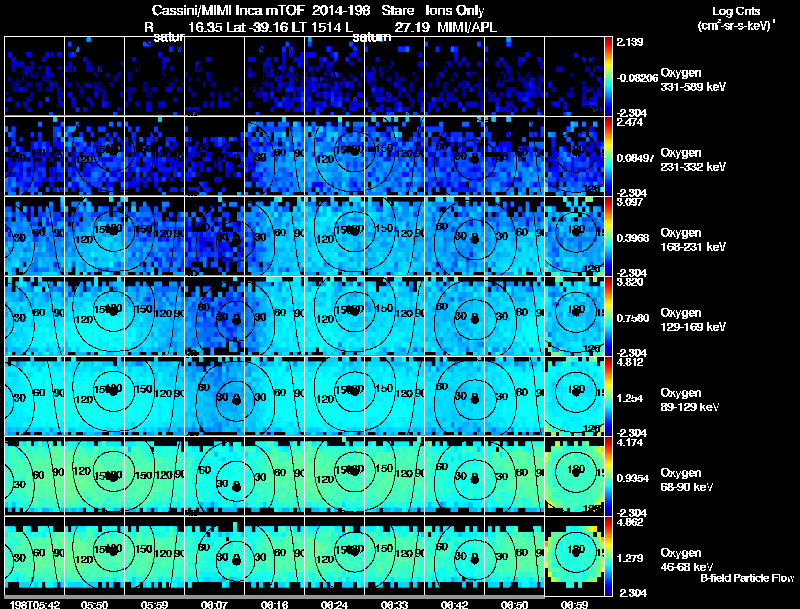This screenshot has width=800, height=609.
Task: Click the 06:50 time axis label
Action: (x=514, y=604)
